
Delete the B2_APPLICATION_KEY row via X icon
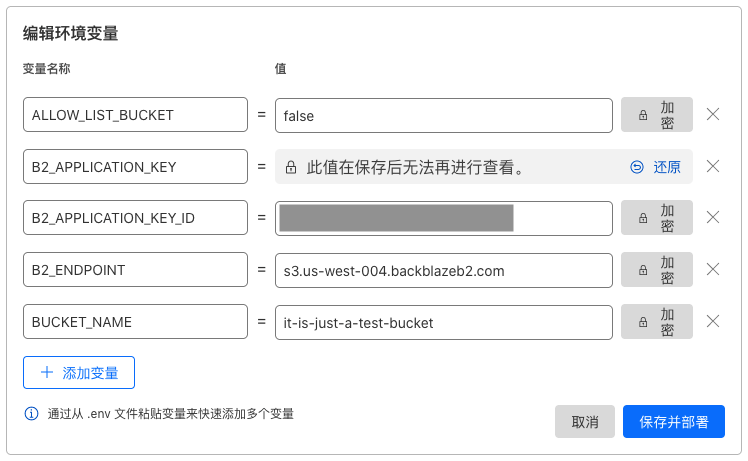[713, 167]
